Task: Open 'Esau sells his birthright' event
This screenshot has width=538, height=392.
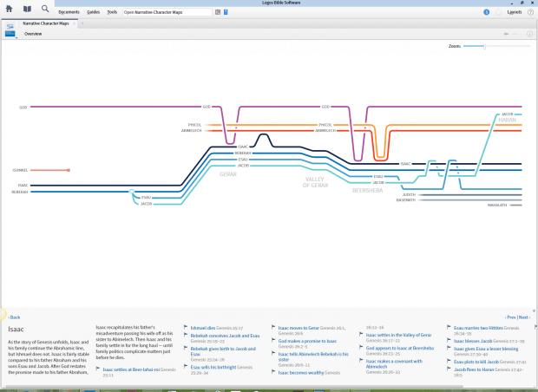Action: 211,367
